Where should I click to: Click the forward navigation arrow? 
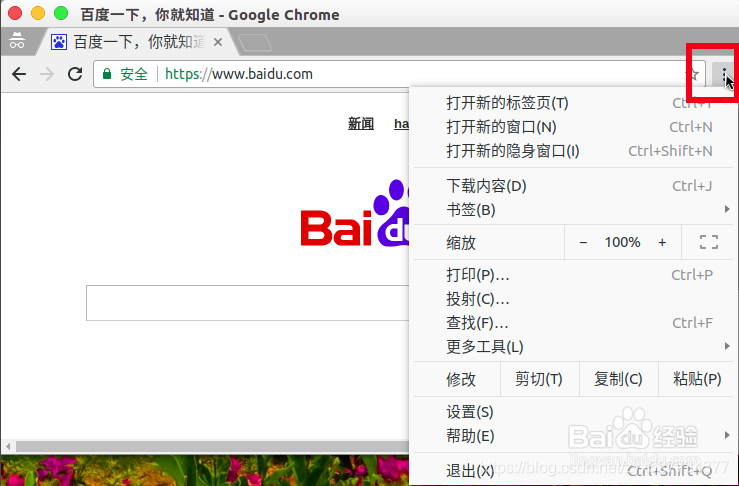[x=47, y=74]
